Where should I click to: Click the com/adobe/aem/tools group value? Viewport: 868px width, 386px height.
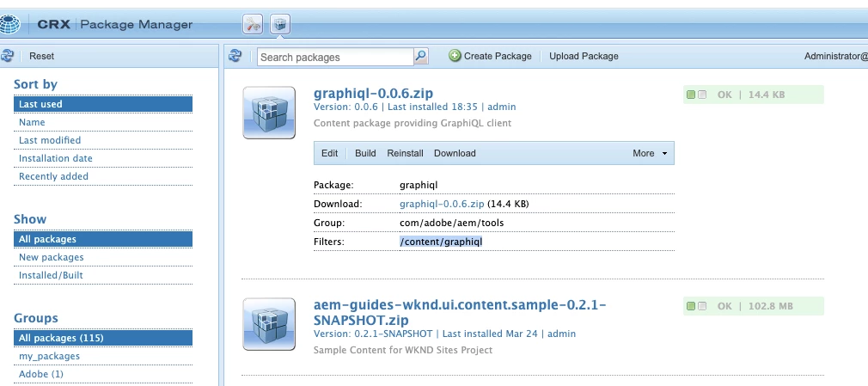click(x=452, y=223)
